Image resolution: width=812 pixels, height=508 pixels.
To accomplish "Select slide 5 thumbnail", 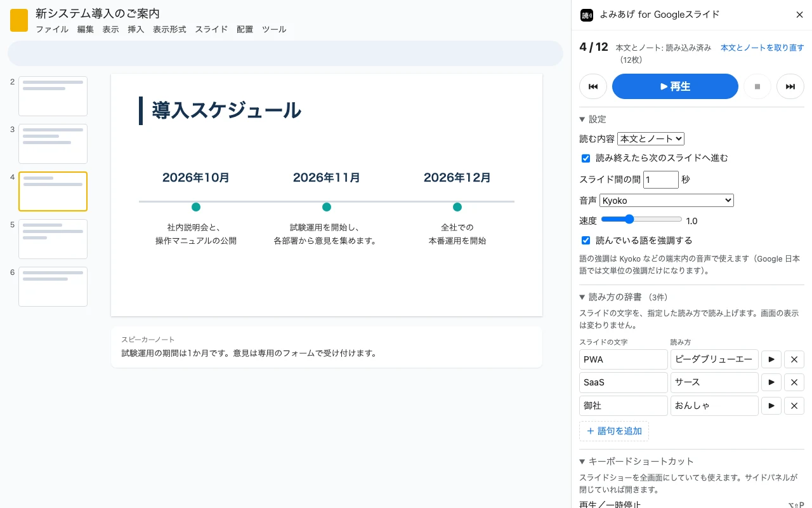I will coord(53,239).
